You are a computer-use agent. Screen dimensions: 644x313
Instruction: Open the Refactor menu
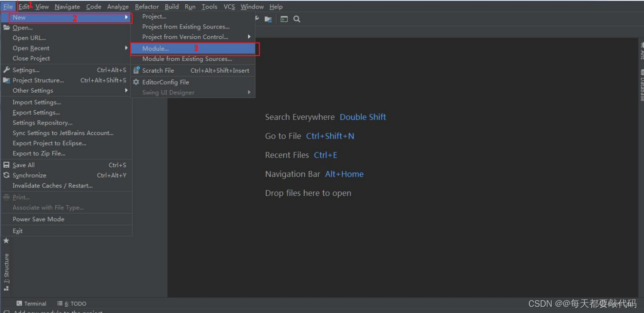click(x=147, y=7)
